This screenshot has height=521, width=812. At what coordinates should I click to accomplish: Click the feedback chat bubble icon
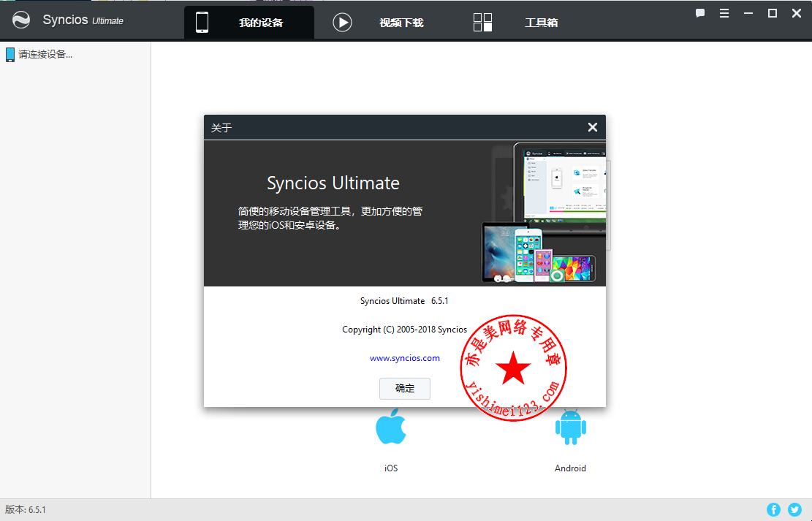700,13
